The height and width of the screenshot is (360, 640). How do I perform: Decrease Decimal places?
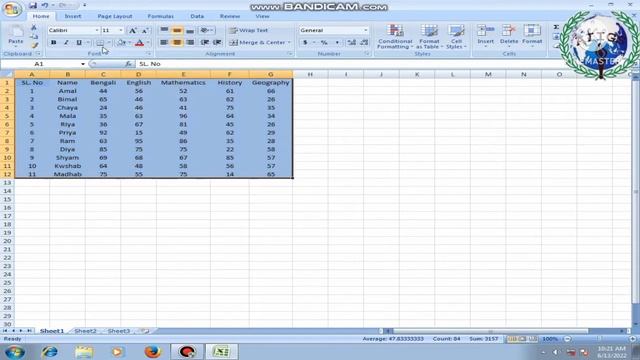364,42
